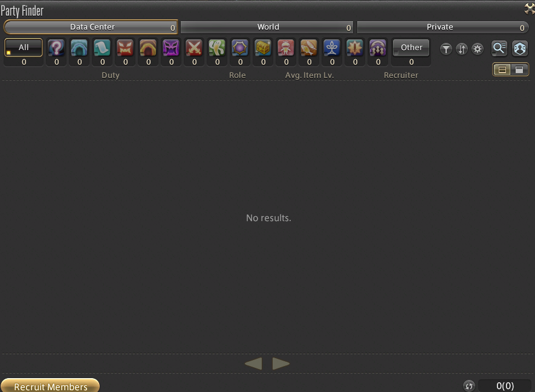Select the Other category button
The height and width of the screenshot is (392, 535).
coord(411,47)
